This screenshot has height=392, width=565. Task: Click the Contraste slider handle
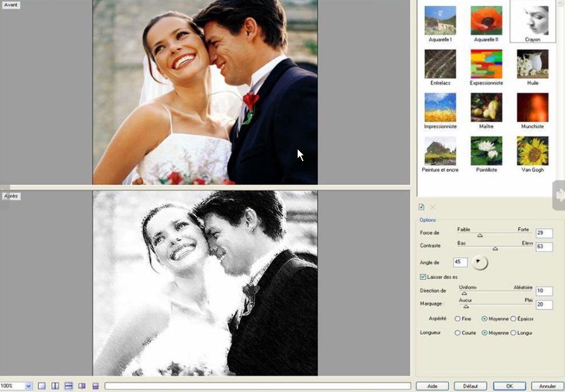495,248
